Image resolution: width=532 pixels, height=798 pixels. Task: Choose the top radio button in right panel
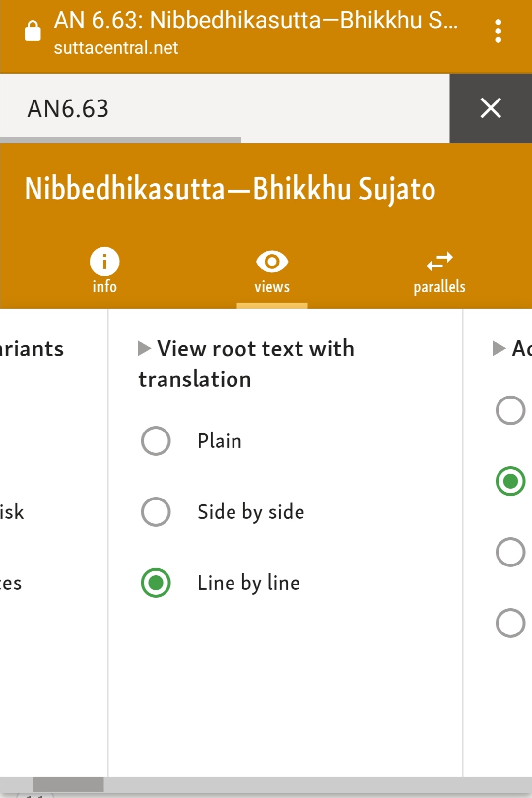point(510,410)
